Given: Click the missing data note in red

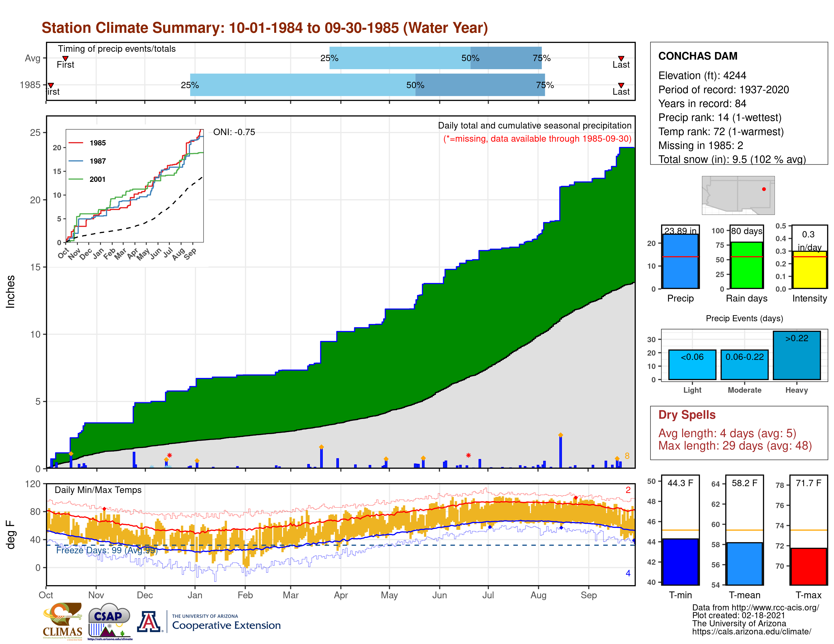Looking at the screenshot, I should [537, 138].
